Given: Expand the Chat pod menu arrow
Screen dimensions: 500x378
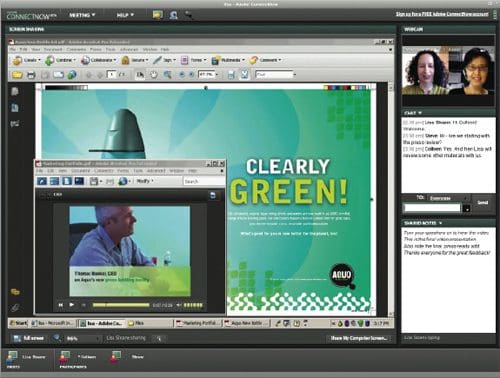Looking at the screenshot, I should tap(420, 113).
